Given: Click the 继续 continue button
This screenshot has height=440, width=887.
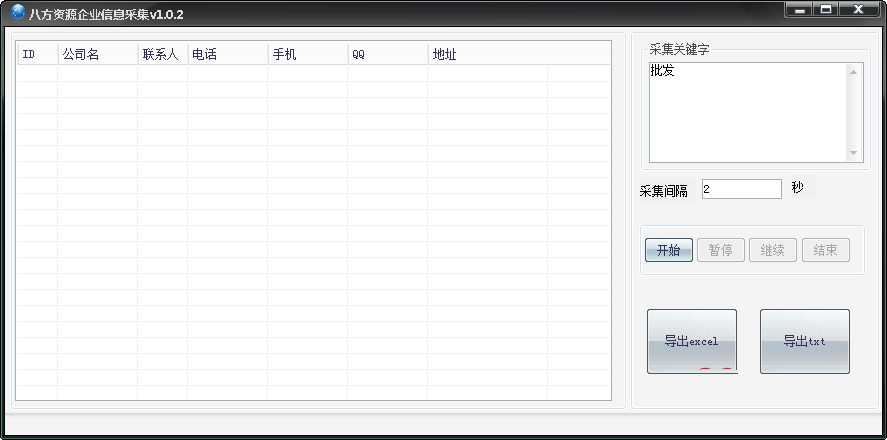Looking at the screenshot, I should click(x=773, y=250).
